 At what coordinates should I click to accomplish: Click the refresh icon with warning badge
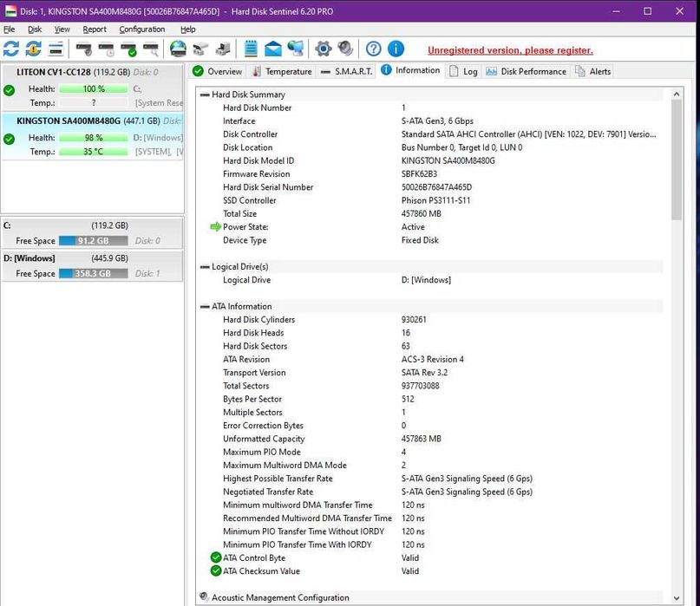tap(34, 49)
